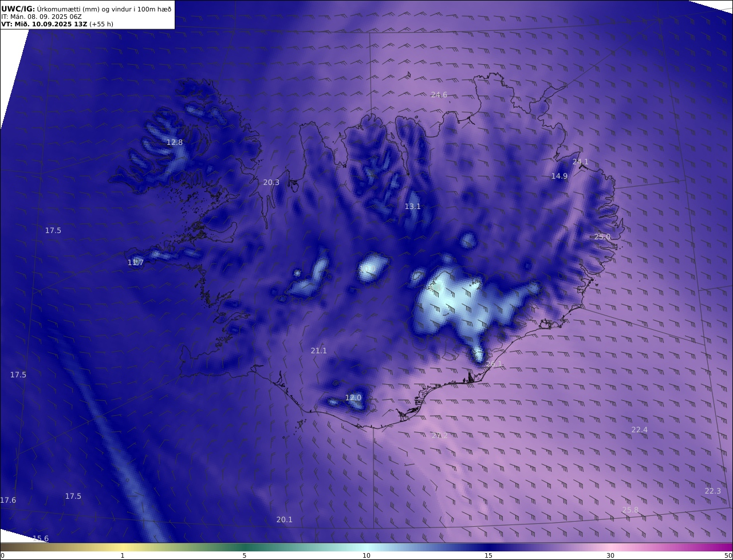Click the map value 13.1
This screenshot has width=733, height=560.
tap(413, 207)
